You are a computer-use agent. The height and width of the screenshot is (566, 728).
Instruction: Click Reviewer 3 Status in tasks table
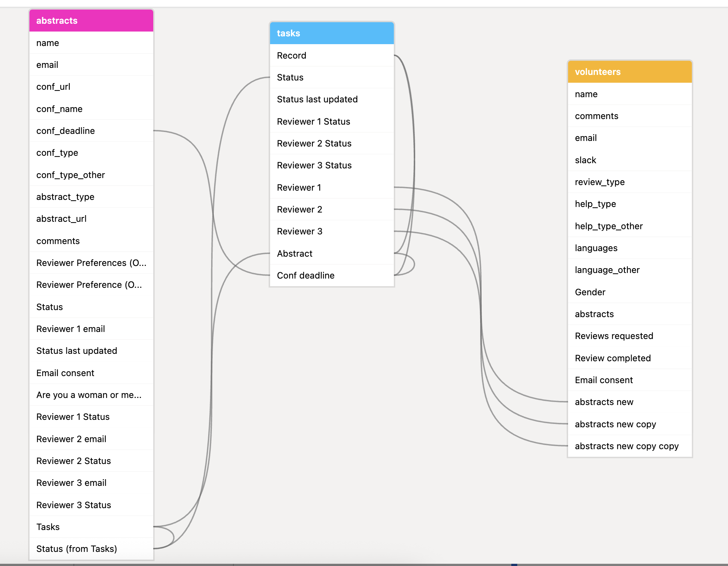pyautogui.click(x=332, y=165)
